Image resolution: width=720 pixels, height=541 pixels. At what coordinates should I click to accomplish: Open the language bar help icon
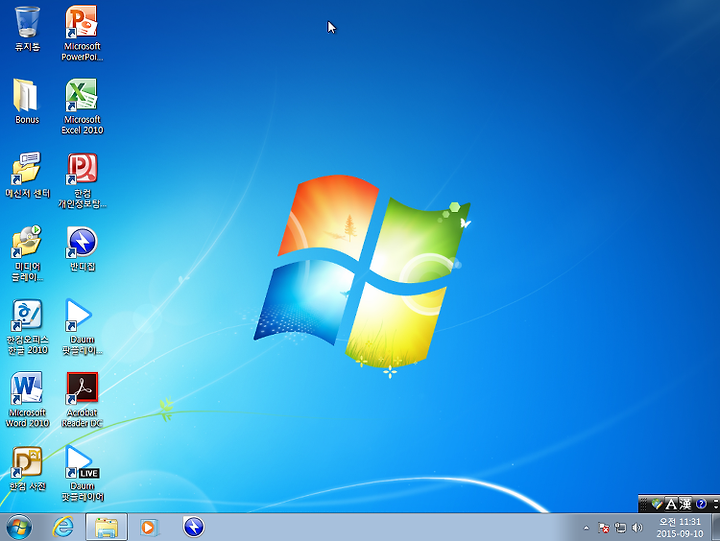(x=701, y=504)
